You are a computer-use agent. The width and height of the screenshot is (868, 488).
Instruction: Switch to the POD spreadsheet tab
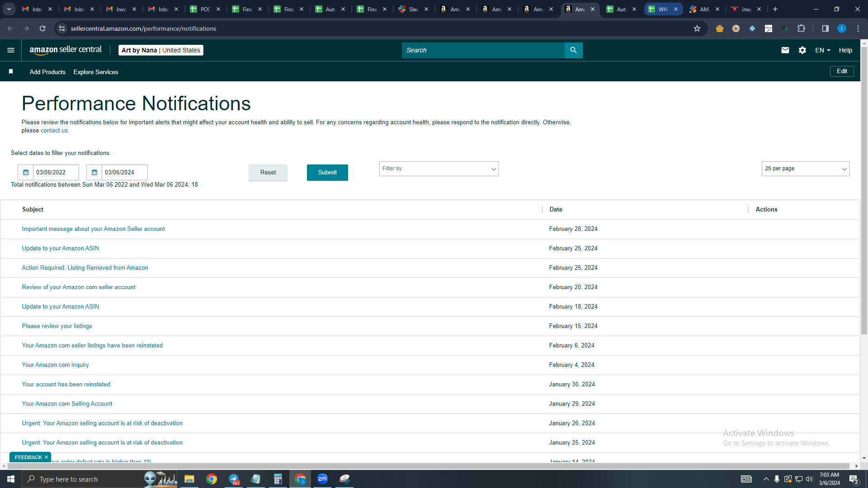(x=205, y=9)
